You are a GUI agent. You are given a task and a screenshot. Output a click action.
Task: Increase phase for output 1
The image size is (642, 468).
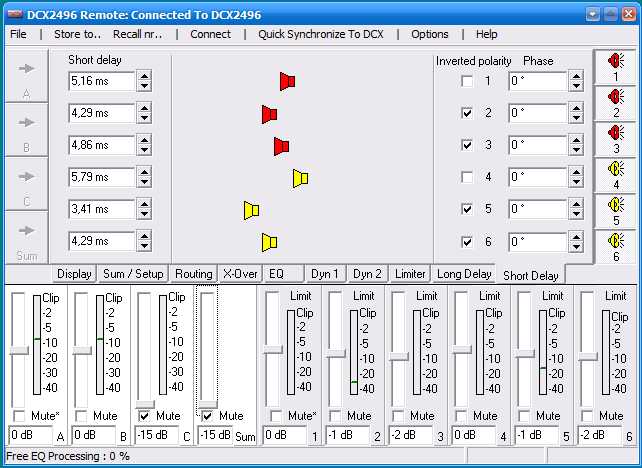(x=576, y=76)
